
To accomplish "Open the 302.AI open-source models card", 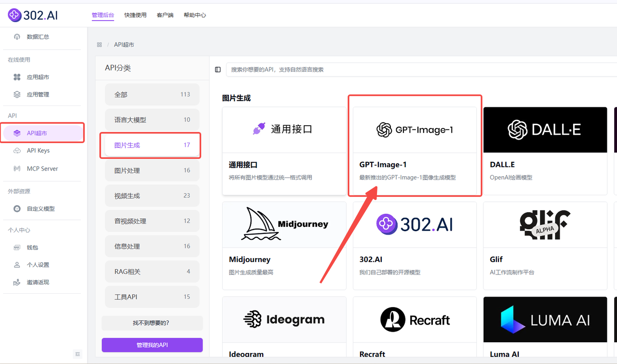I will pos(415,246).
